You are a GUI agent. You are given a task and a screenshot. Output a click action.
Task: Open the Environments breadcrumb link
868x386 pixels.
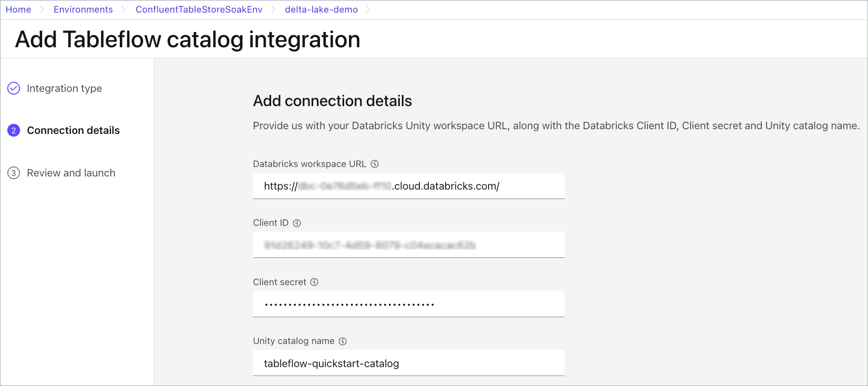(x=83, y=9)
